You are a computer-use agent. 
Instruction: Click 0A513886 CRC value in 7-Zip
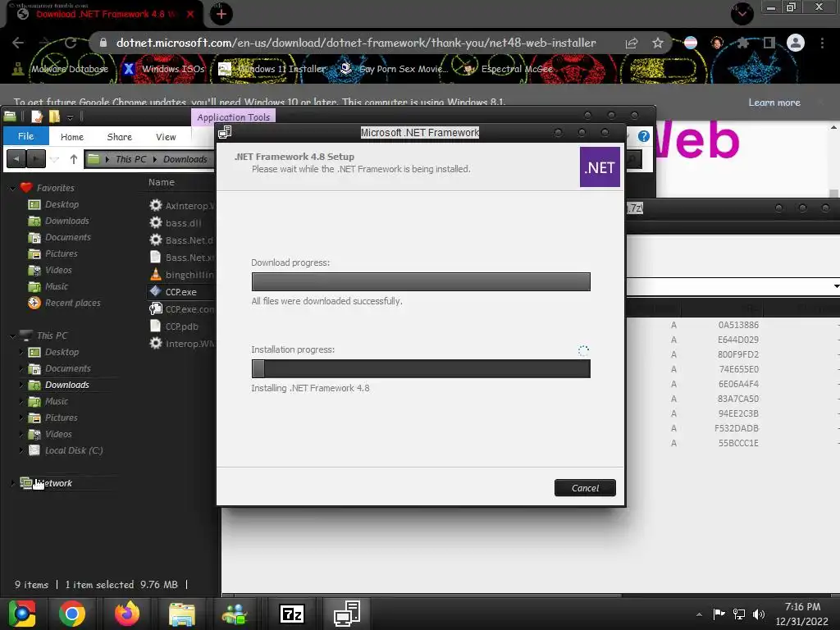pos(738,325)
